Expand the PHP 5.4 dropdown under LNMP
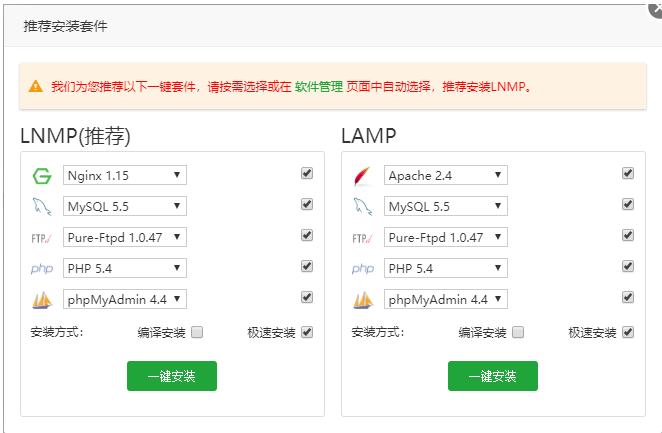662x433 pixels. [125, 268]
